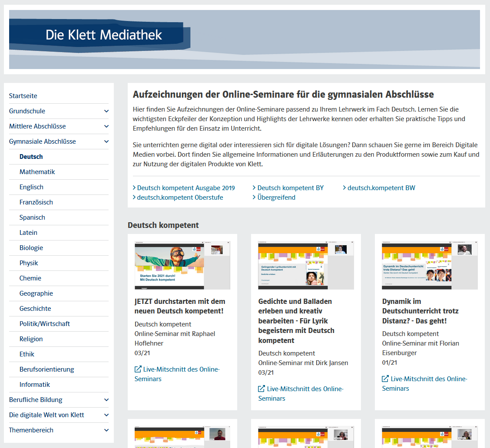Go to Startseite in sidebar
The image size is (490, 448).
[23, 96]
